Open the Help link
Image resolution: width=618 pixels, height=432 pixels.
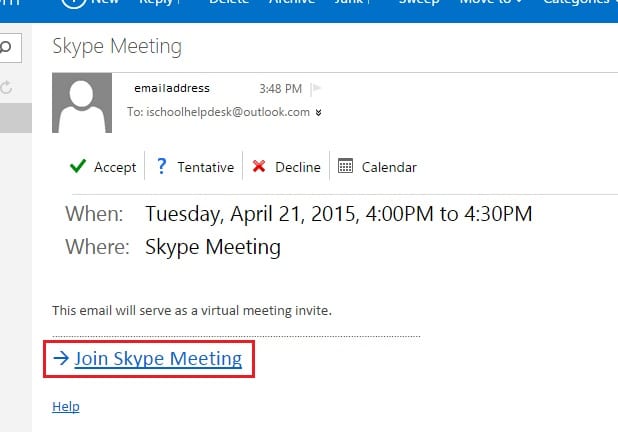click(66, 407)
